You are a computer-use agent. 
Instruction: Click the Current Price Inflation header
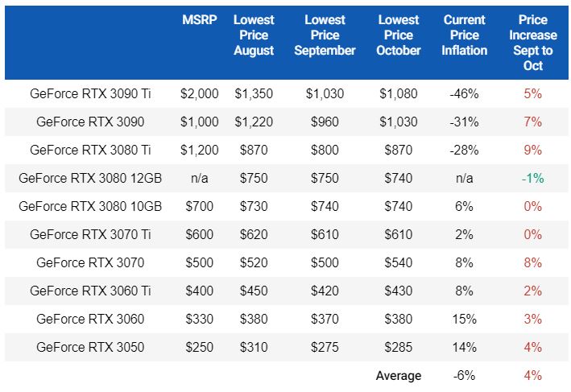click(465, 35)
